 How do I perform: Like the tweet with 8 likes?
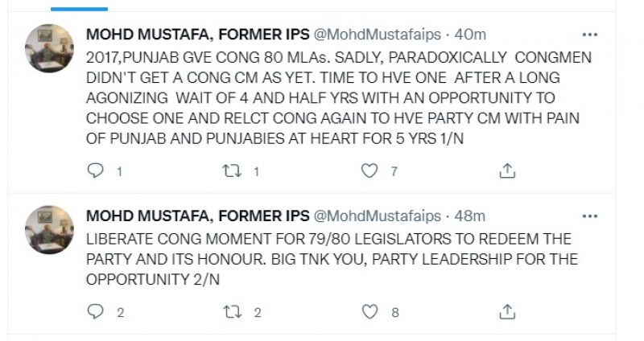tap(369, 312)
